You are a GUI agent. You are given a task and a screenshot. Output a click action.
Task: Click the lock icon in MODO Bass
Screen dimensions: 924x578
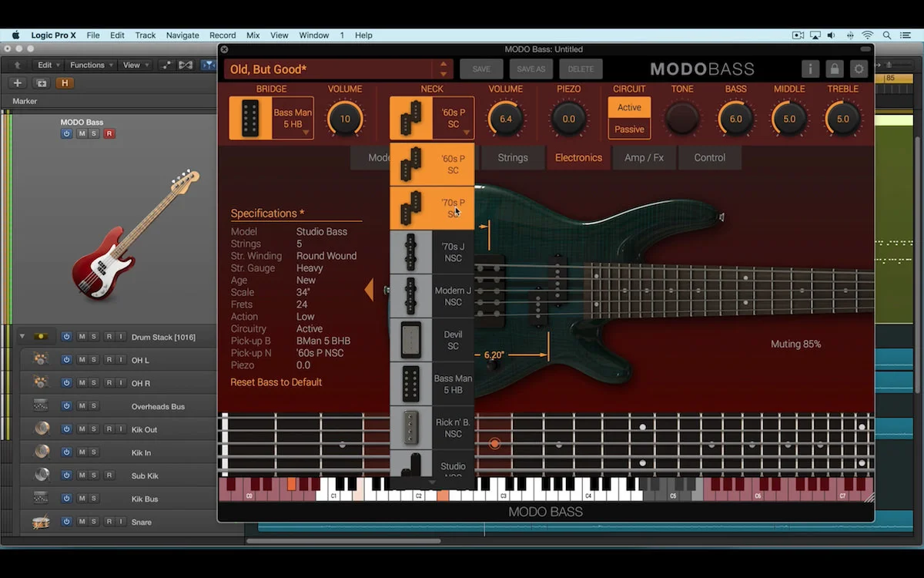834,69
